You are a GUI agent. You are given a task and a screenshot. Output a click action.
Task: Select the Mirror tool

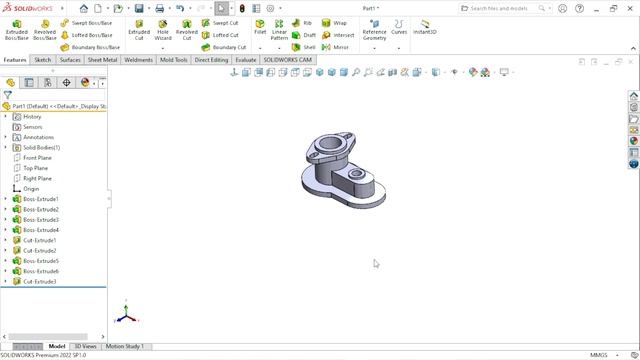[336, 47]
